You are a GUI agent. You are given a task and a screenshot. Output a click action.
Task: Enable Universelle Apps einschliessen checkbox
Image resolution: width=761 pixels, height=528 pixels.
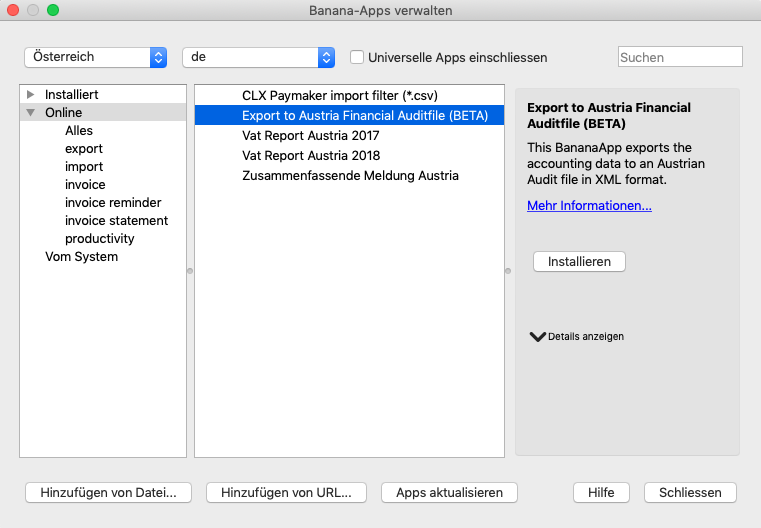[357, 57]
